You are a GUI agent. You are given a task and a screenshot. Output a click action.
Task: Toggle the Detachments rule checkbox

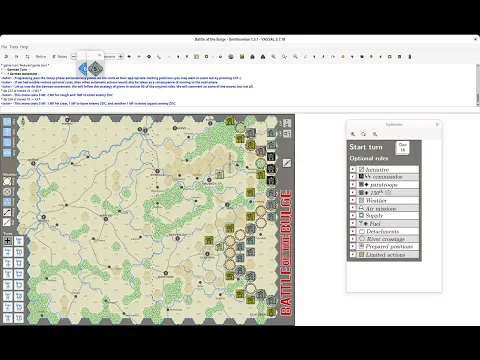(353, 231)
